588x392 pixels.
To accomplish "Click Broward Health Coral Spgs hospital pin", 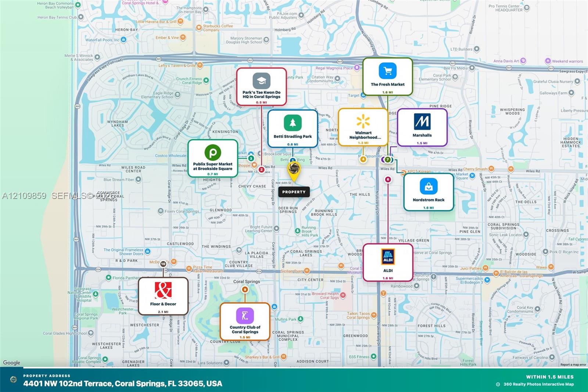I will pos(343,295).
